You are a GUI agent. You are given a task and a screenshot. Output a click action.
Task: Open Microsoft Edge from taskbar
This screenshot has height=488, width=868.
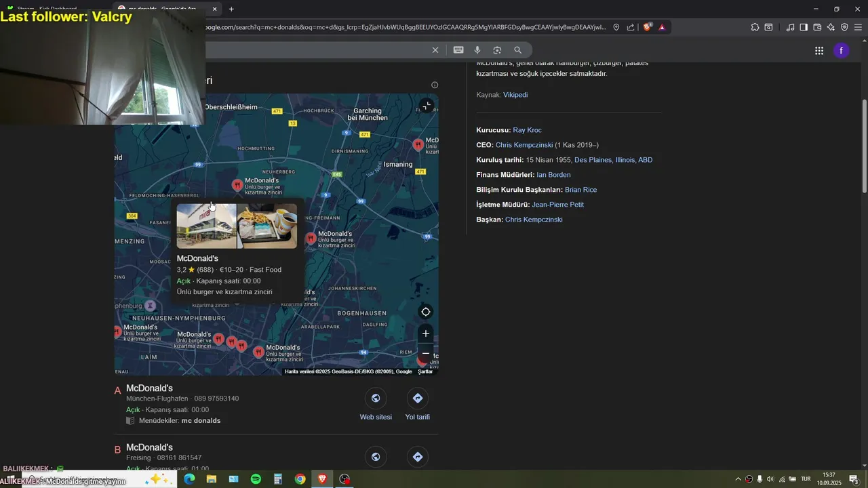click(189, 479)
